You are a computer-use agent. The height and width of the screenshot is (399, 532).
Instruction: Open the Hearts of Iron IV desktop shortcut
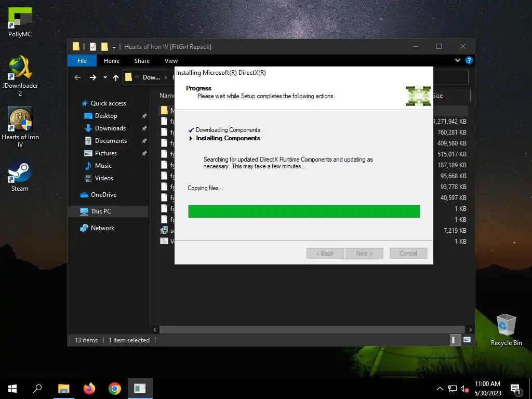click(20, 128)
